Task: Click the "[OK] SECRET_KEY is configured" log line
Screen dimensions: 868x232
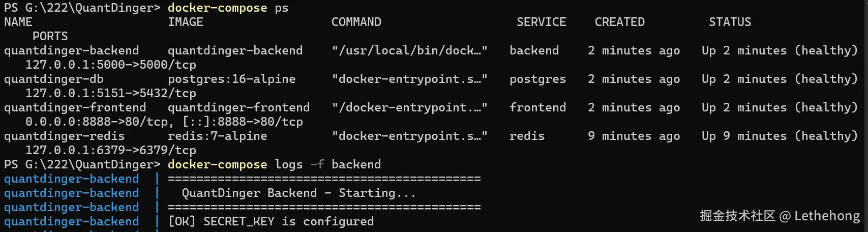Action: click(x=271, y=221)
